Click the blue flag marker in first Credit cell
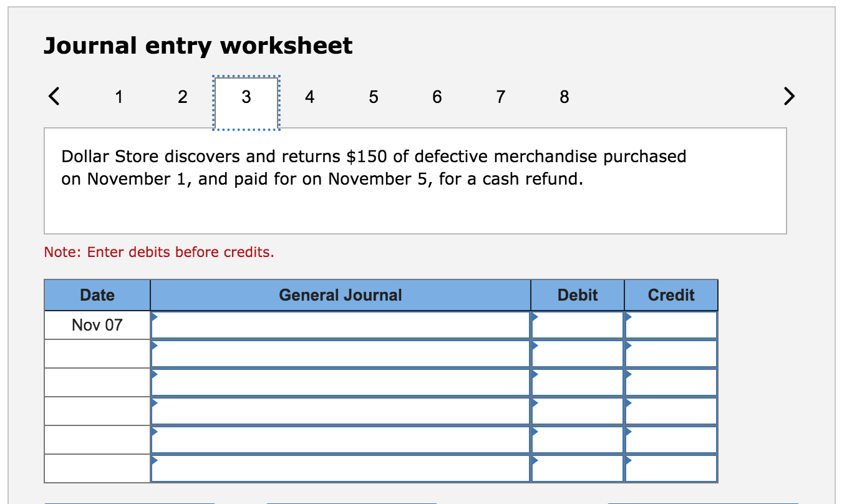The image size is (862, 504). coord(628,317)
